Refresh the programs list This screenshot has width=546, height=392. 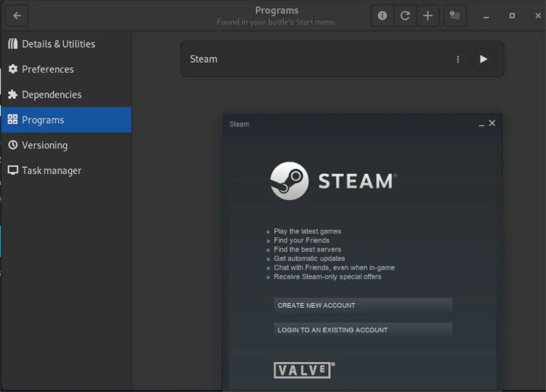[x=405, y=16]
